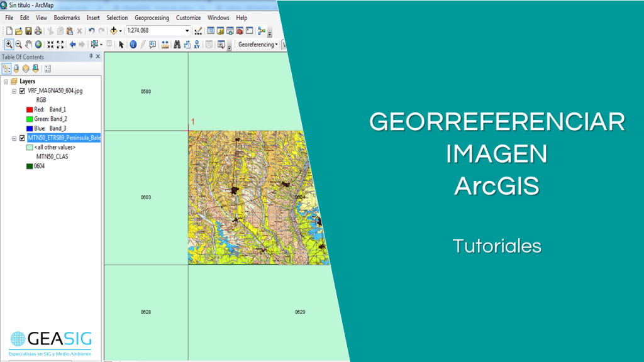Open the Find tool
The width and height of the screenshot is (644, 362).
tap(176, 44)
